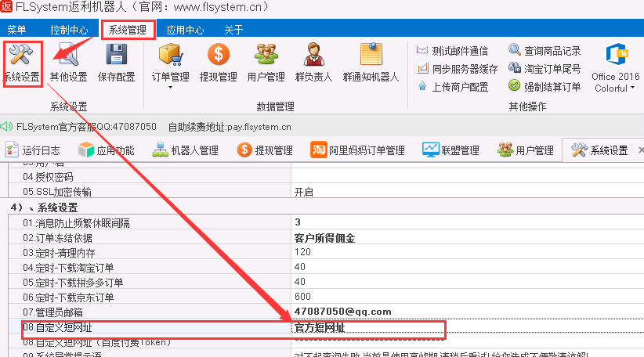The image size is (644, 357).
Task: Click the 4）、系统设置 category header
Action: click(x=45, y=207)
